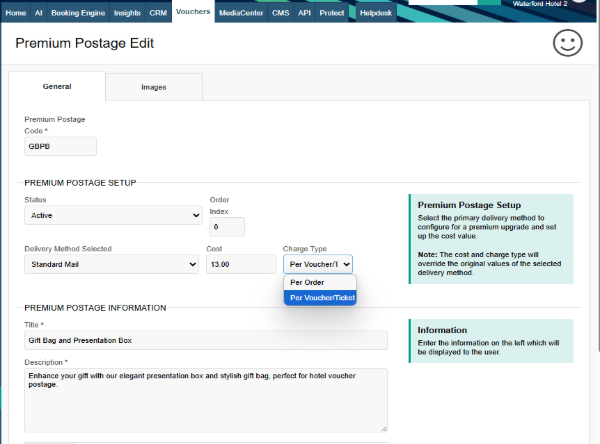Click the smiley face feedback icon
Viewport: 600px width, 444px height.
(567, 43)
